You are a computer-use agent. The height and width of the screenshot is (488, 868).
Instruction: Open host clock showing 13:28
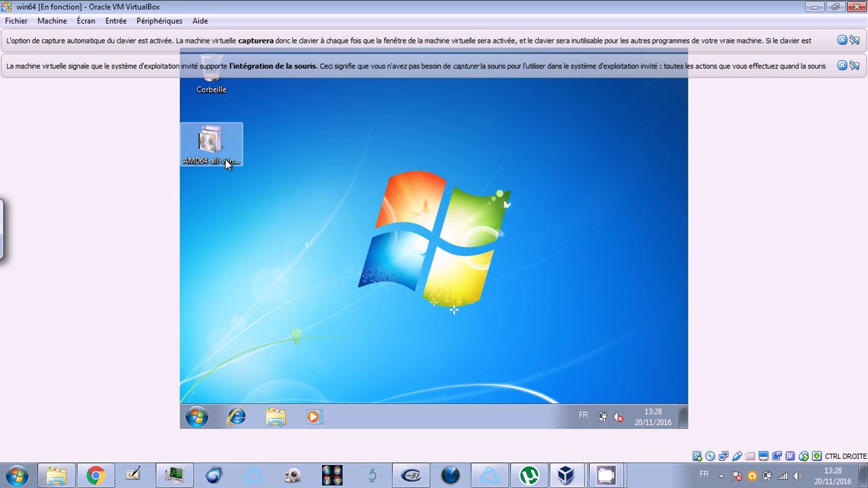click(833, 476)
